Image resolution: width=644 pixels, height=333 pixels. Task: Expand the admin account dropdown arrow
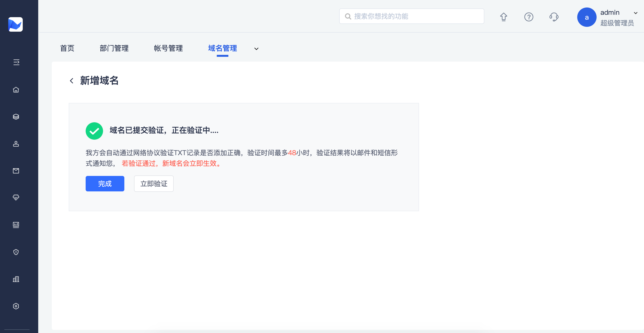636,13
